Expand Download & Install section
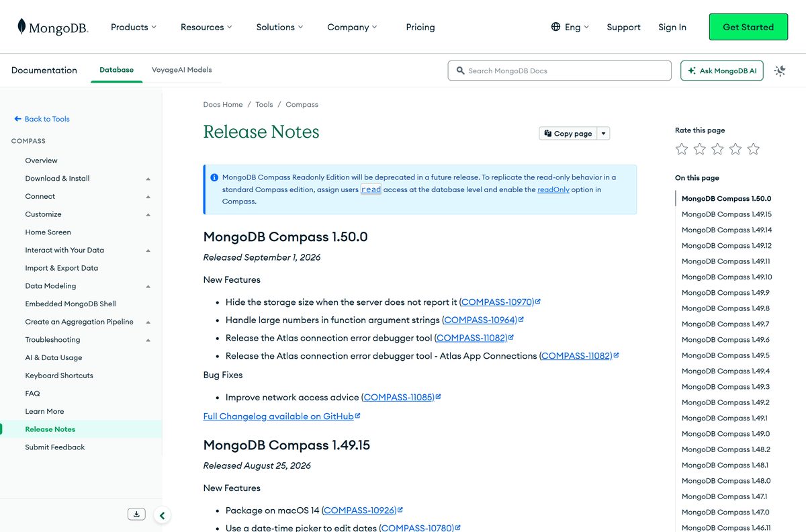 [148, 179]
